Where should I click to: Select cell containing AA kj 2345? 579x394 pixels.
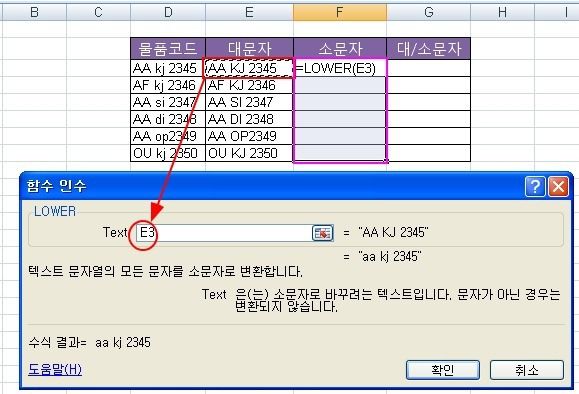[168, 68]
